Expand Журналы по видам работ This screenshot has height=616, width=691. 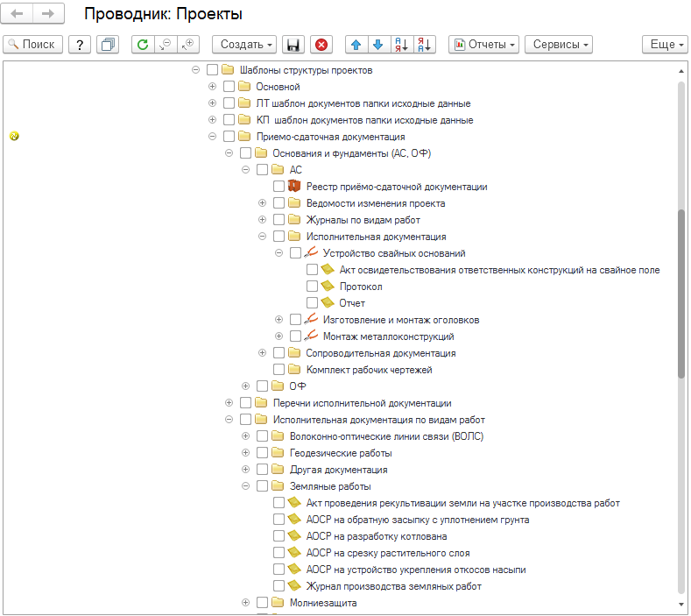(262, 220)
